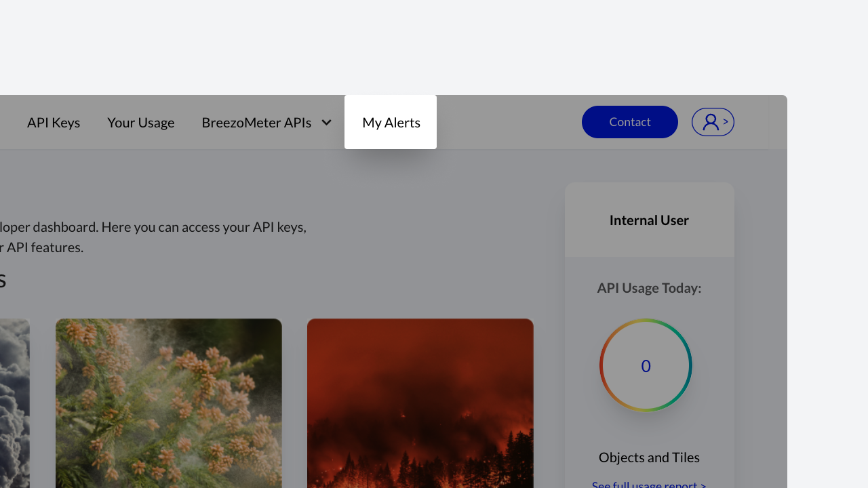Open the pollen plant image card
Screen dimensions: 868x488
point(168,403)
